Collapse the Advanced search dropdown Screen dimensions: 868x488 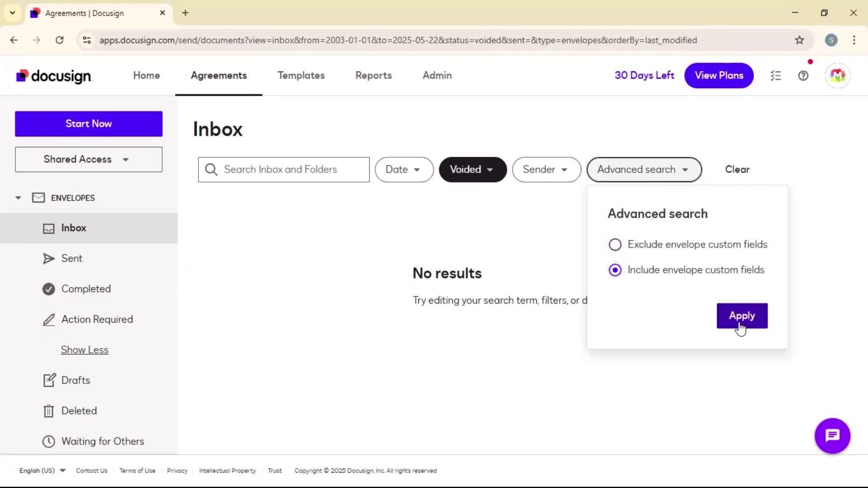pyautogui.click(x=644, y=169)
